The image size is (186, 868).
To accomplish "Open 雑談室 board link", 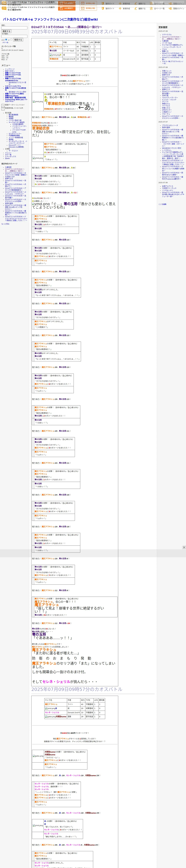I will [11, 117].
